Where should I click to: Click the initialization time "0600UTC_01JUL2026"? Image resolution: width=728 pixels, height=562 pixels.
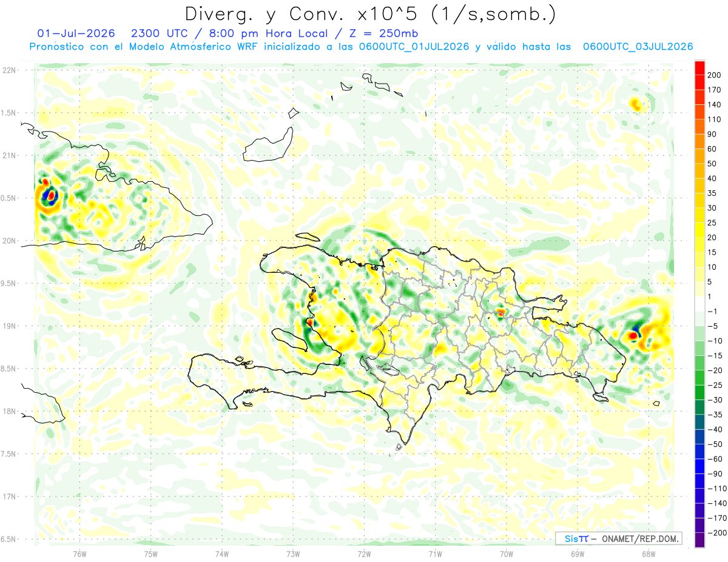(x=414, y=47)
